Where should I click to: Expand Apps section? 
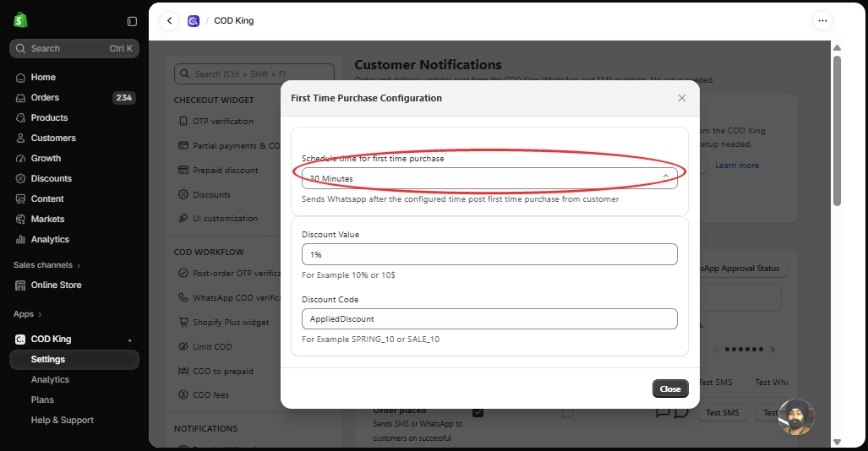[x=28, y=314]
